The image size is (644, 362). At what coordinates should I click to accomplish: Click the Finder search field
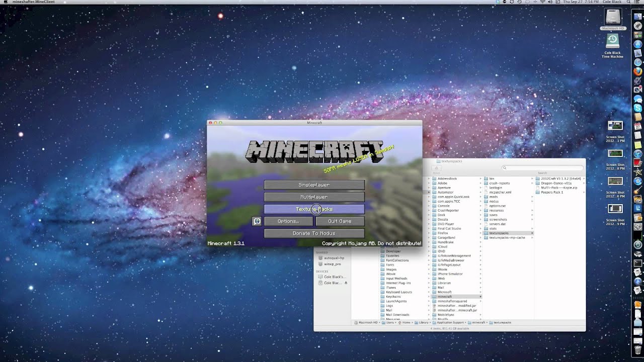[542, 167]
